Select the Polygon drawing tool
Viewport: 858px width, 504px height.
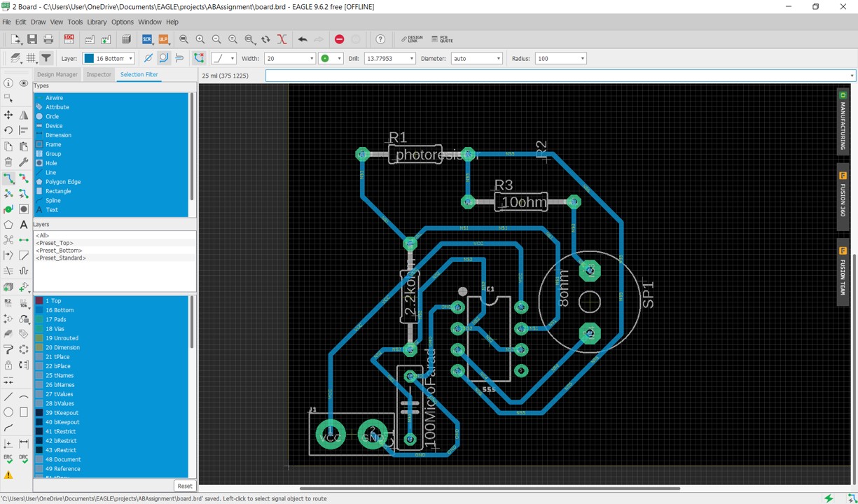[8, 225]
